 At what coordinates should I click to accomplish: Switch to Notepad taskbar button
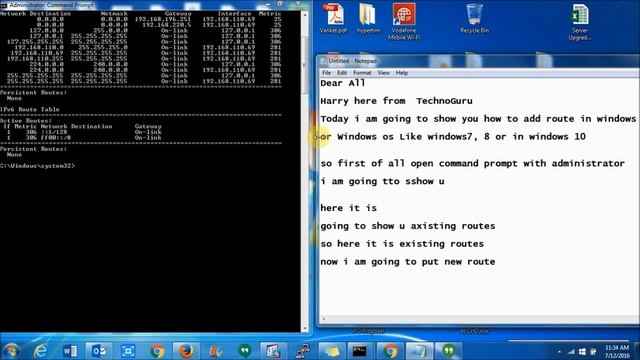(x=419, y=351)
